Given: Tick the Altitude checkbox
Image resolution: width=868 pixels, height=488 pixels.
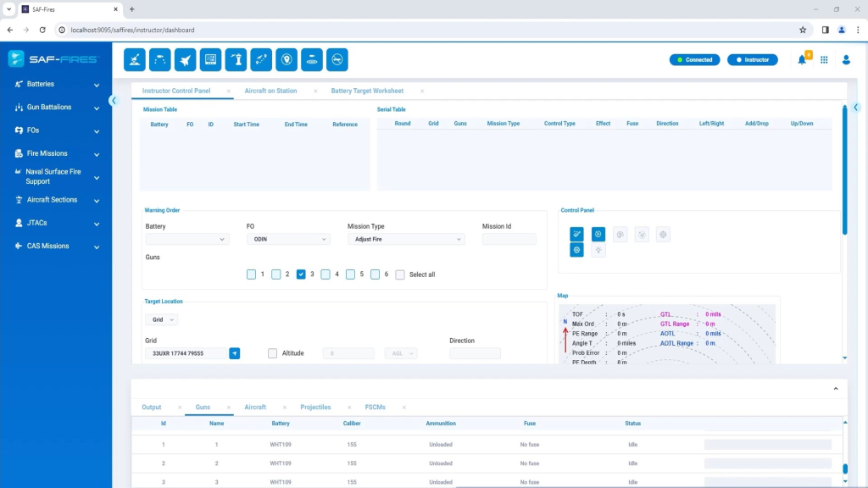Looking at the screenshot, I should tap(272, 353).
